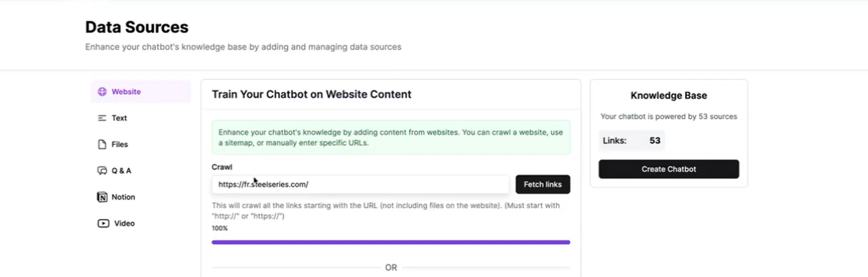Screen dimensions: 868x277
Task: Click the green info banner text
Action: (391, 138)
